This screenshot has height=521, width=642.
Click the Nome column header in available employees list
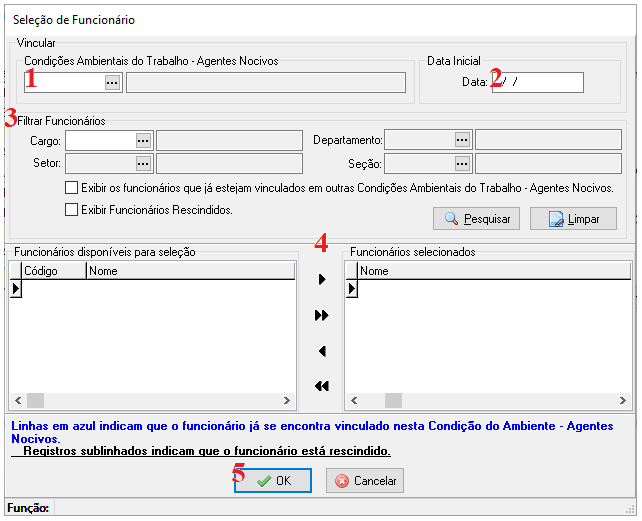point(190,271)
